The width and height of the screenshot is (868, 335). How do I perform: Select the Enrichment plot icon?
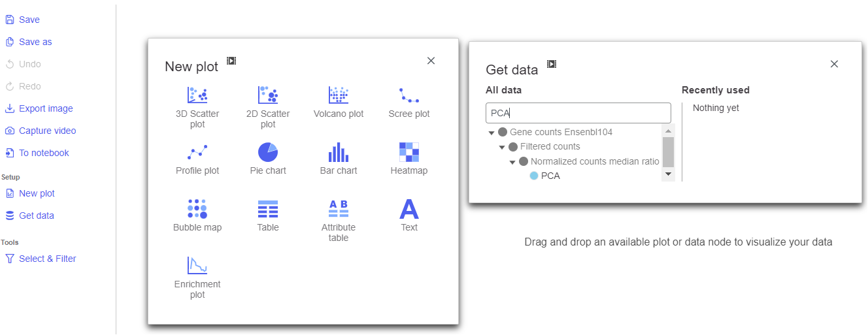click(x=197, y=266)
